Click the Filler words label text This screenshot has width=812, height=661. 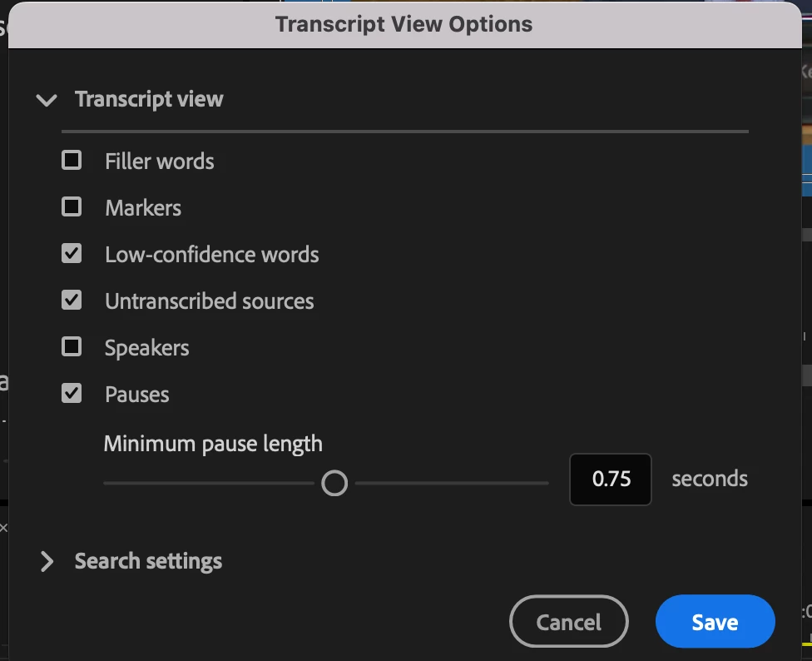tap(160, 162)
